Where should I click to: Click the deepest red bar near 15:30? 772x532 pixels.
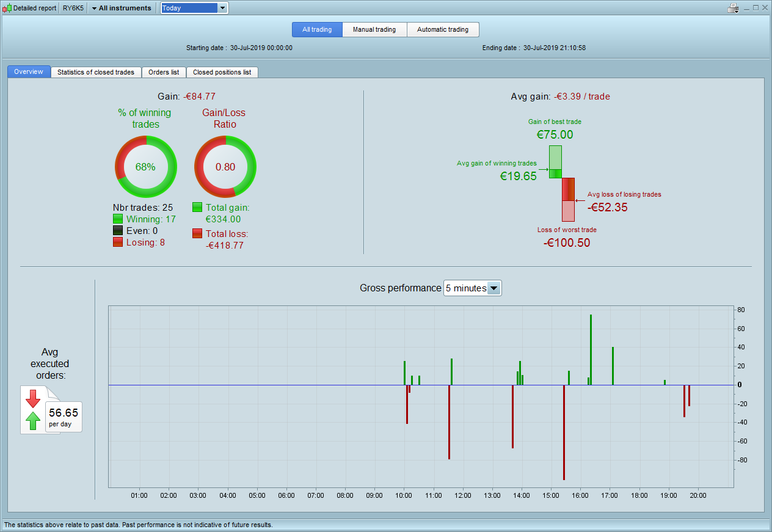tap(564, 432)
